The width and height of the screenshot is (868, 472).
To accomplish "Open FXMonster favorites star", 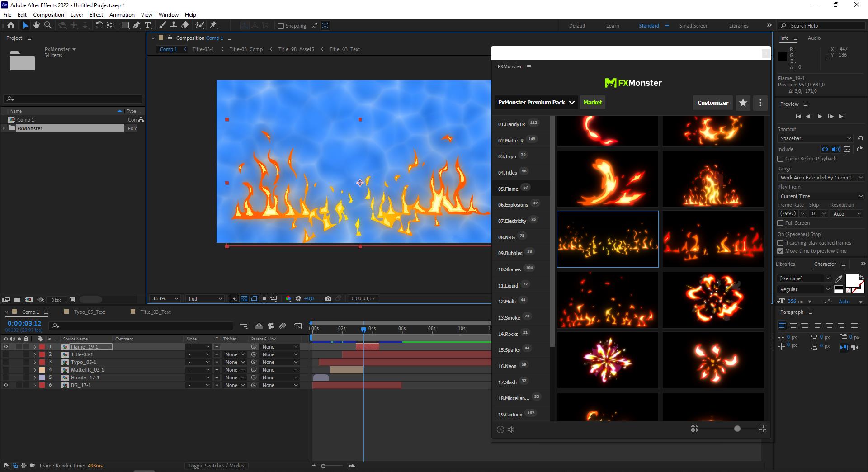I will [743, 103].
